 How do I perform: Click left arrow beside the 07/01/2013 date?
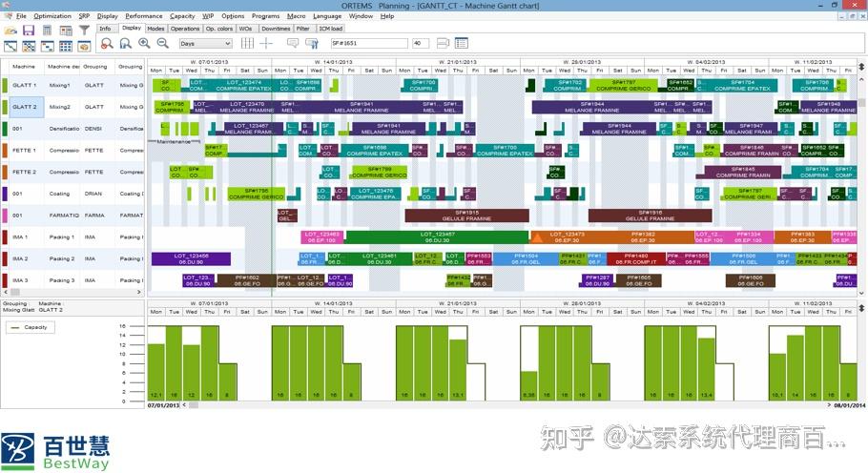pos(184,405)
